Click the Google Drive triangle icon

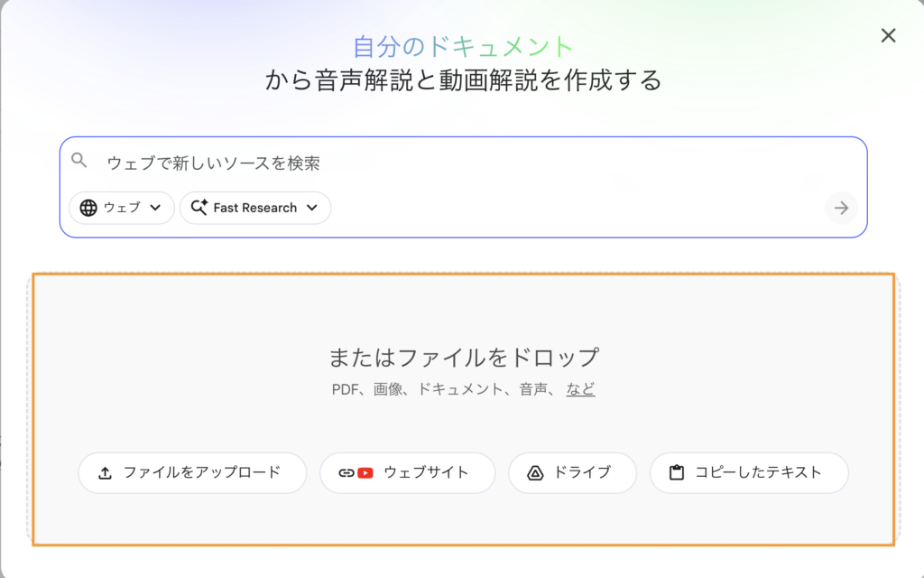(x=533, y=472)
